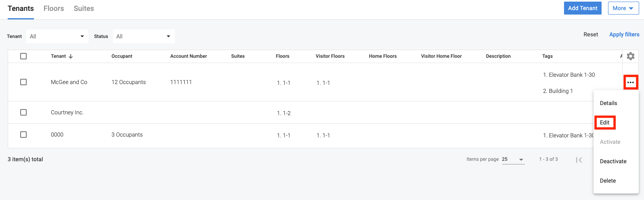Tick the checkbox for tenant 0000

(x=23, y=135)
